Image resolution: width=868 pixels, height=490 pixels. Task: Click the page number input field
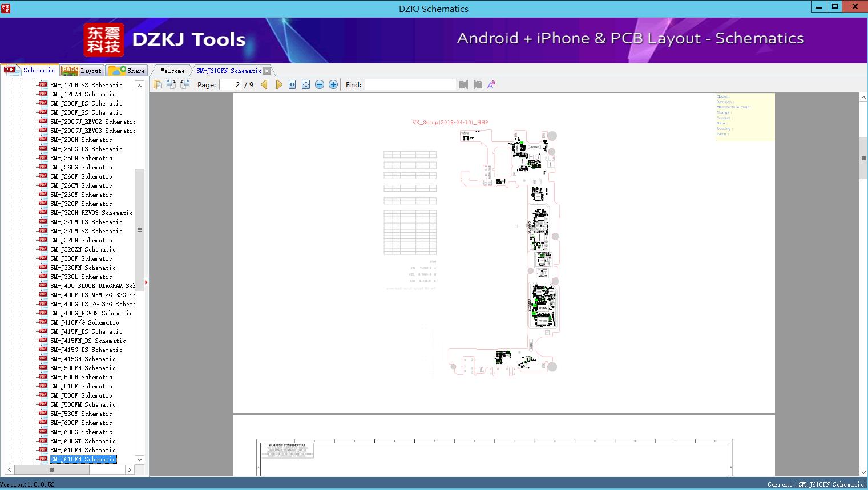230,84
